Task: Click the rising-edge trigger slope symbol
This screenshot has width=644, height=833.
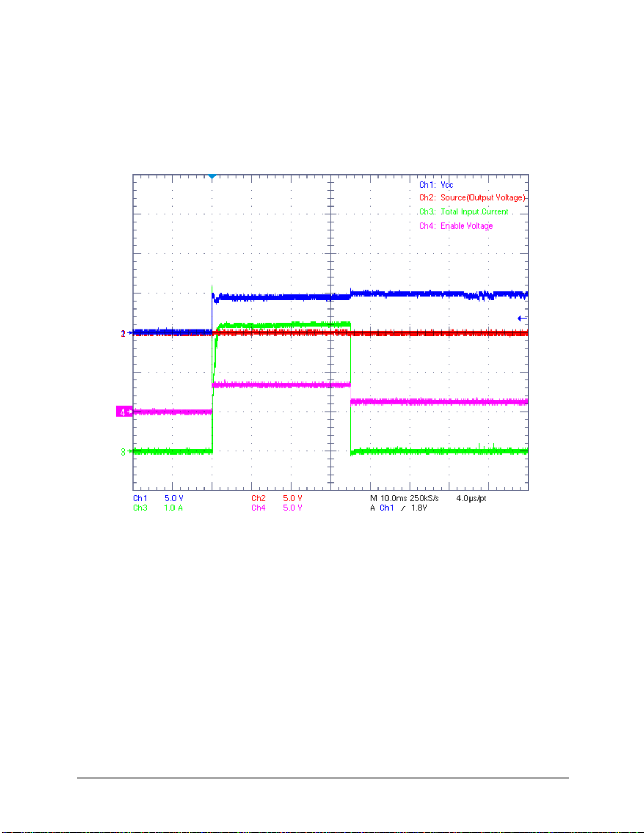Action: coord(403,508)
